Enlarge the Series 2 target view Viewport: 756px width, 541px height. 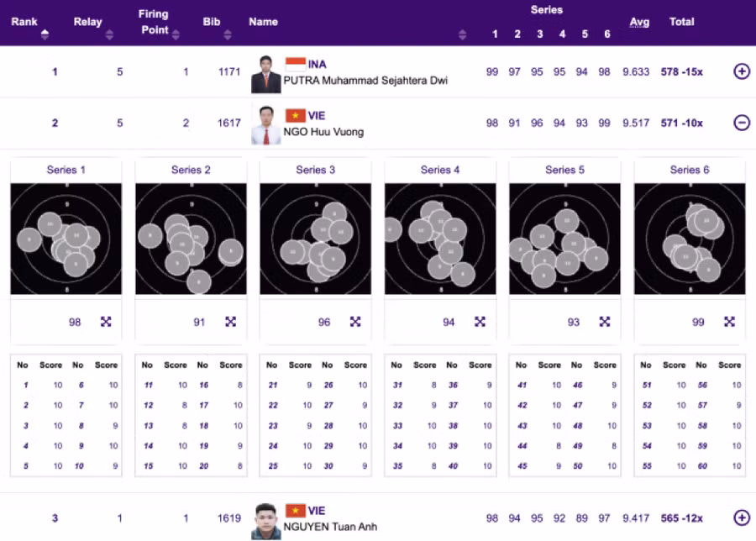pyautogui.click(x=230, y=322)
